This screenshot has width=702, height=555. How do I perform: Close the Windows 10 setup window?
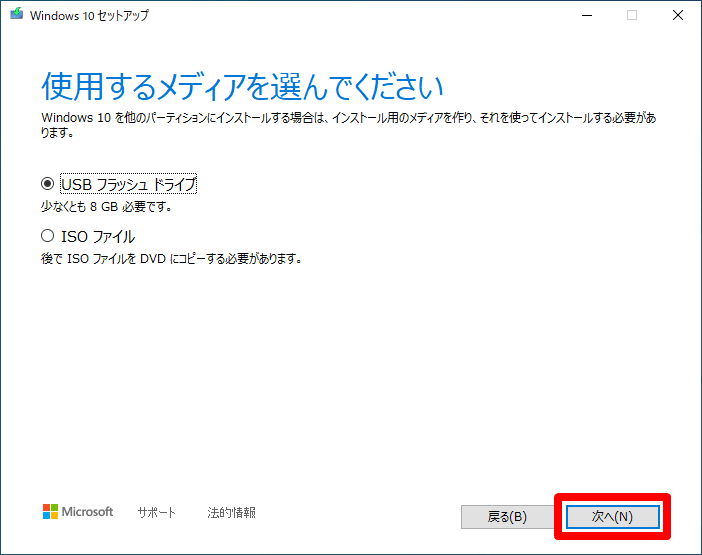pyautogui.click(x=678, y=15)
